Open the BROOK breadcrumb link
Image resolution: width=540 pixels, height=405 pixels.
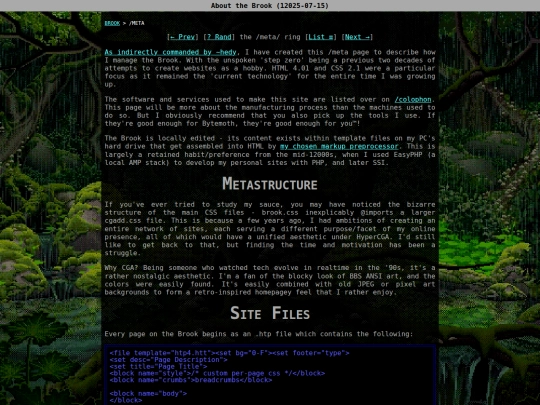click(x=112, y=23)
